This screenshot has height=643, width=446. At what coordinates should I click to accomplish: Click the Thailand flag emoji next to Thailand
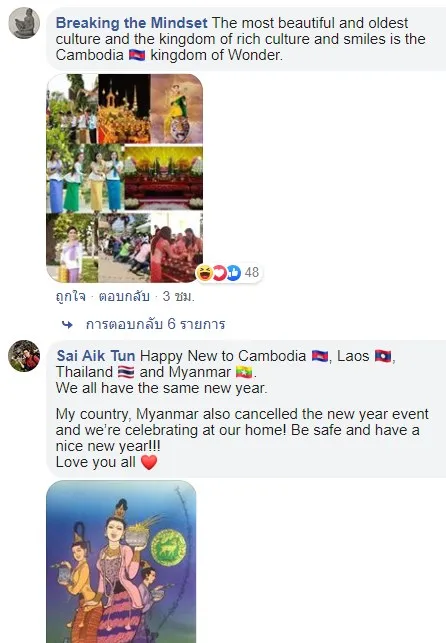pos(126,372)
